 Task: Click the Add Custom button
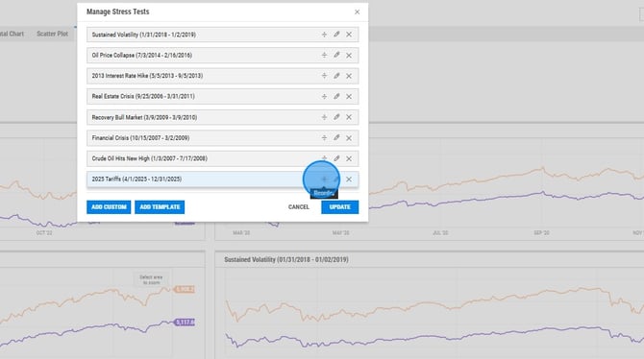[x=109, y=207]
